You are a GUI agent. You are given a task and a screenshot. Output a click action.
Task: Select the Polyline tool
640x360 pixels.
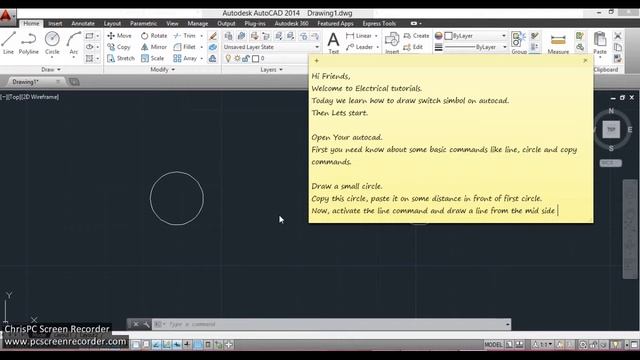(29, 43)
